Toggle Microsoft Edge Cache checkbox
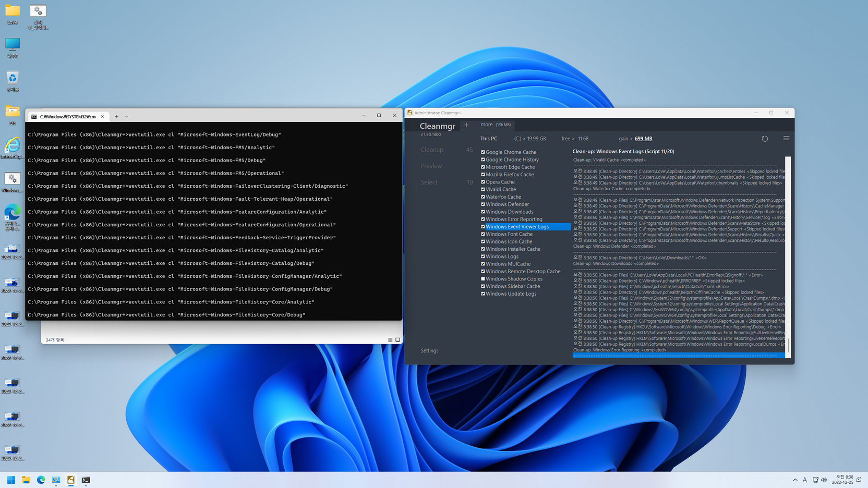The image size is (868, 488). pos(483,167)
